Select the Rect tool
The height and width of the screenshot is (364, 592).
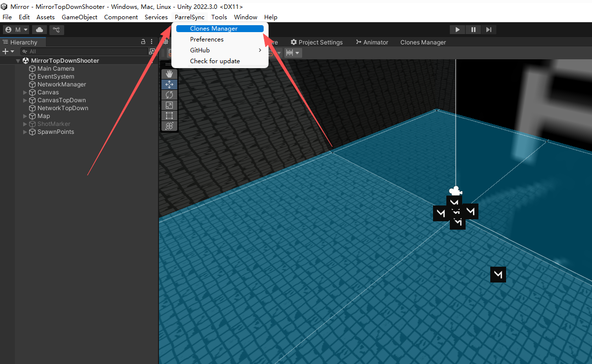[x=169, y=116]
